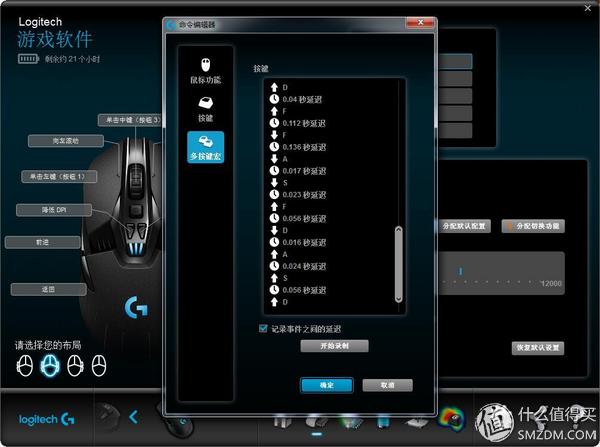Click 恢复默认设置 restore defaults button

538,348
